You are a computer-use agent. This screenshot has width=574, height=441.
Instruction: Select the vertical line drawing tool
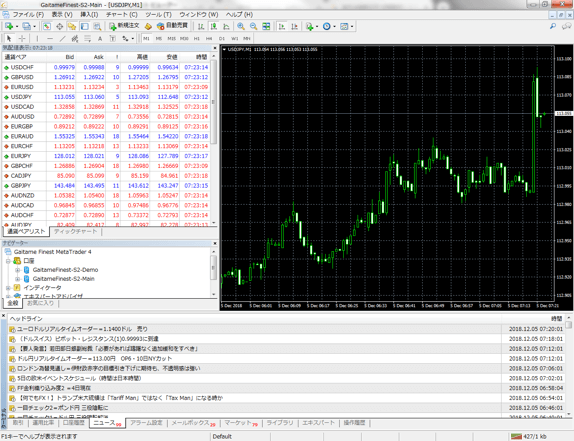pos(37,38)
